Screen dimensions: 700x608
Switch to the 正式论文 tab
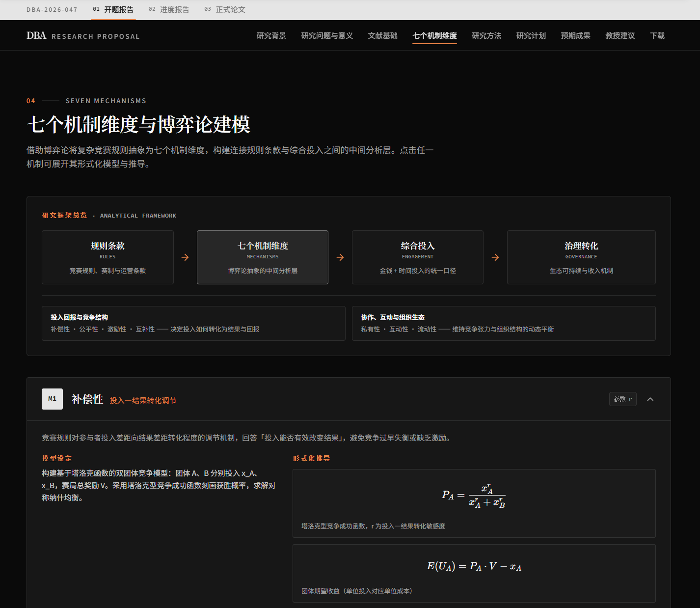pos(225,10)
